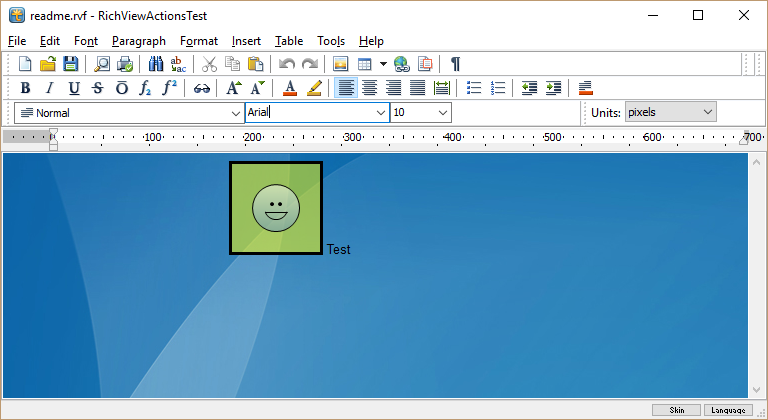768x420 pixels.
Task: Open the font size dropdown
Action: [443, 113]
